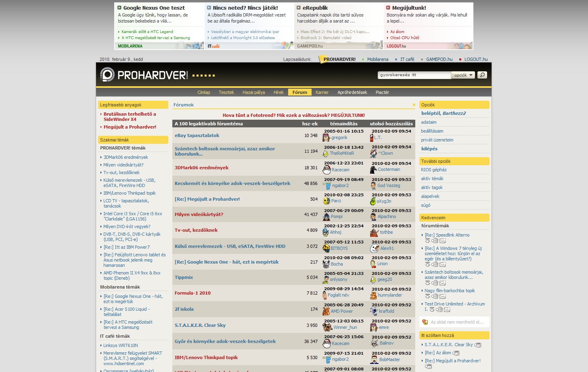Click username 'God Vazzeg' in last-post column
588x372 pixels.
click(x=389, y=185)
